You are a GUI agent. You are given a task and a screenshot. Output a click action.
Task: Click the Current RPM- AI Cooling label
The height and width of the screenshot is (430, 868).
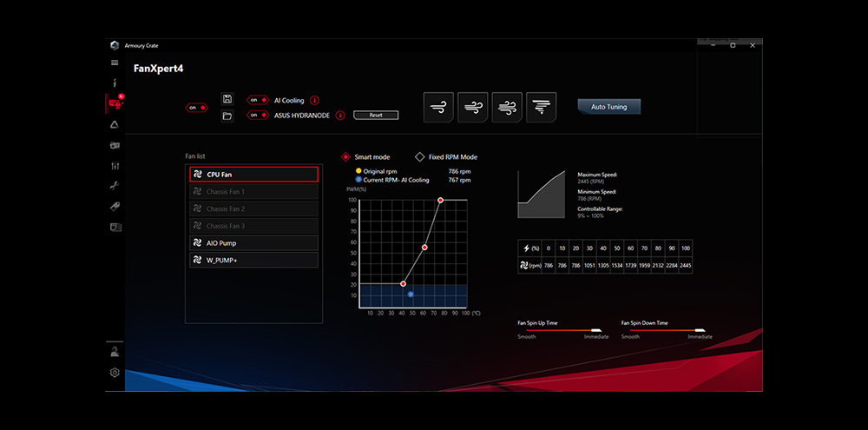pos(397,180)
